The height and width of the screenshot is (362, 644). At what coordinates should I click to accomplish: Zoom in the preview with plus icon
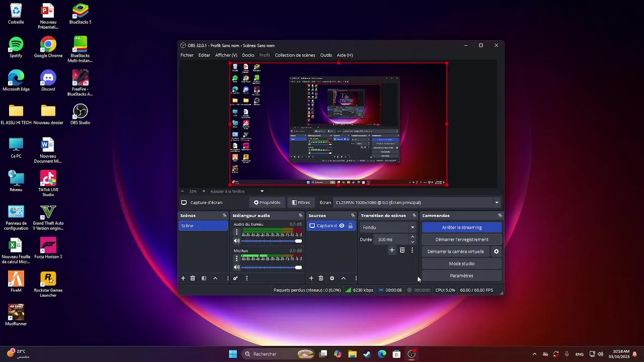point(204,191)
